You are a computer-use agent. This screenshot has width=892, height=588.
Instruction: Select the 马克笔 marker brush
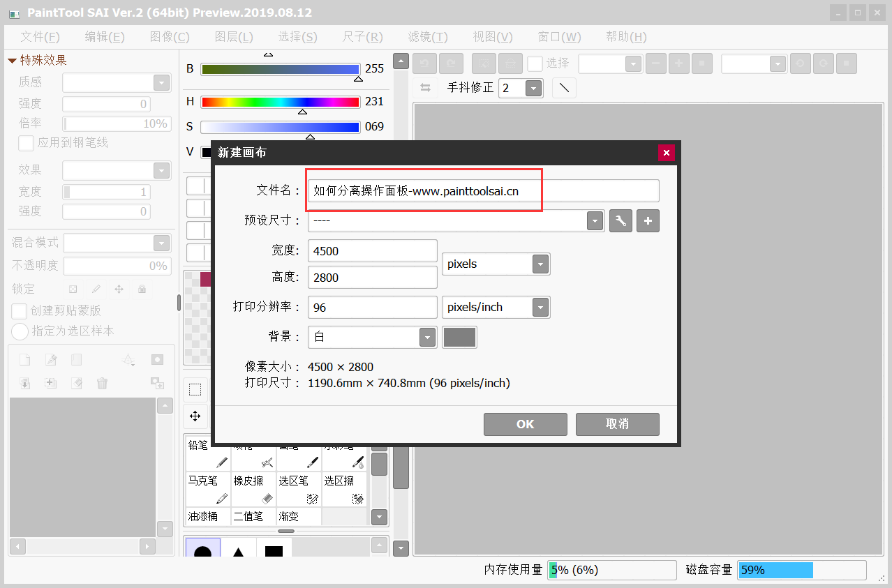[208, 489]
